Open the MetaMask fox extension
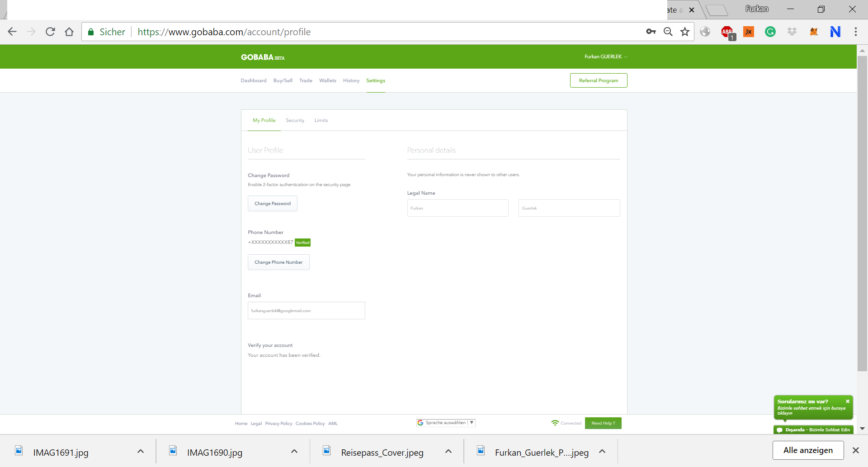Image resolution: width=868 pixels, height=467 pixels. (814, 32)
